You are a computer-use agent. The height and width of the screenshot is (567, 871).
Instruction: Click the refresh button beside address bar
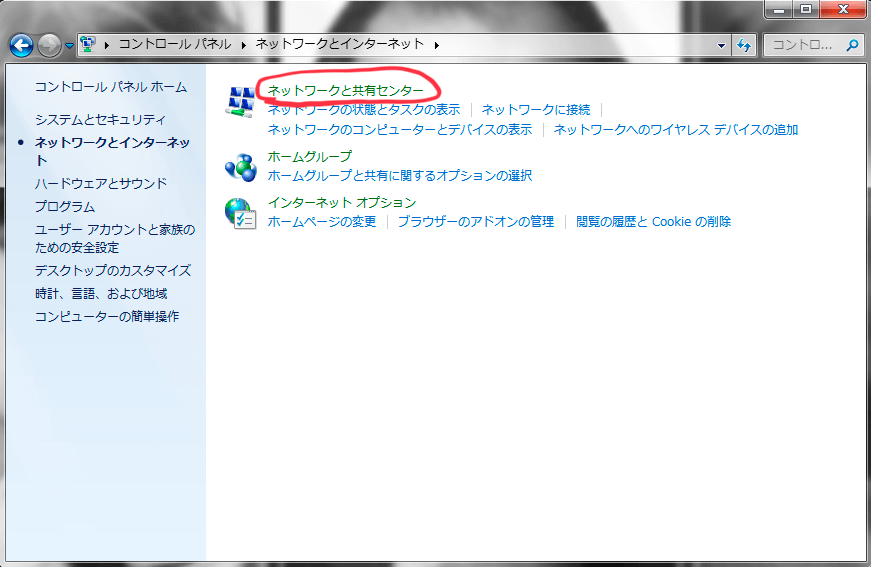tap(744, 46)
